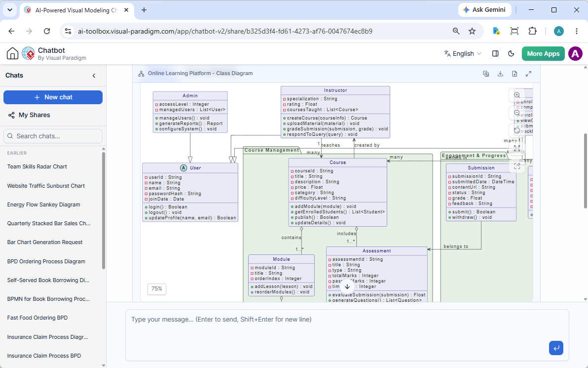588x368 pixels.
Task: Open Insurance Claim Process Diagr... chat
Action: point(48,337)
